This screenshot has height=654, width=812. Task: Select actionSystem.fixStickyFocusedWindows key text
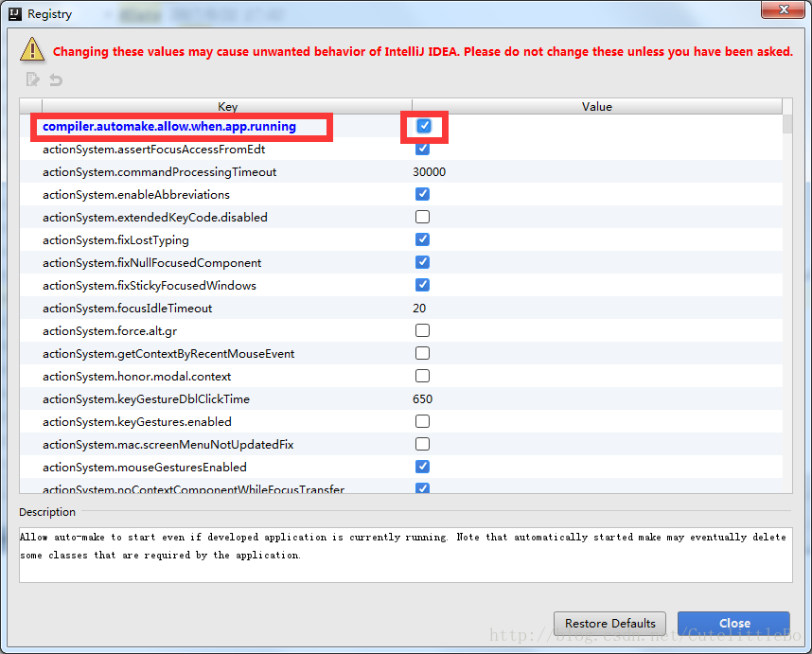point(150,286)
